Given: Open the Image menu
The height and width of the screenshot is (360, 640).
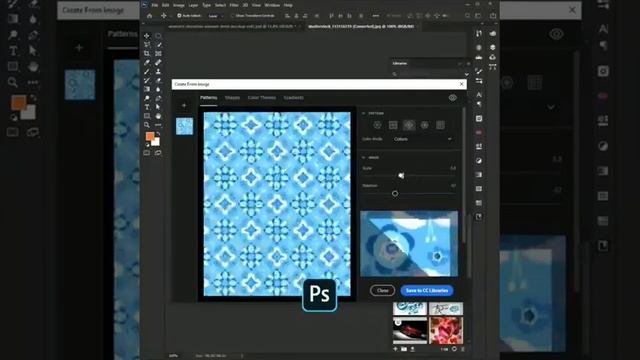Looking at the screenshot, I should click(x=179, y=5).
